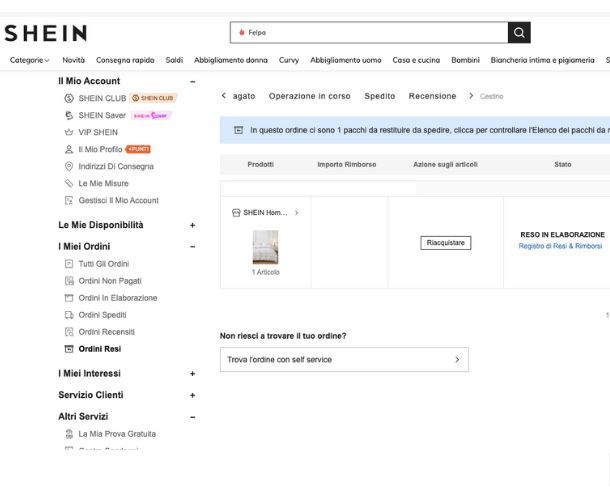Open Ordini Recensiti
This screenshot has width=610, height=500.
point(107,332)
